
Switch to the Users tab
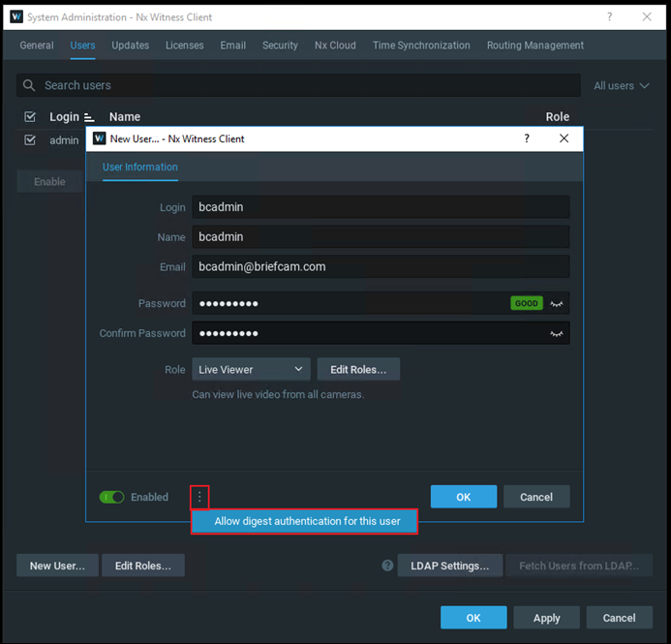click(x=82, y=46)
